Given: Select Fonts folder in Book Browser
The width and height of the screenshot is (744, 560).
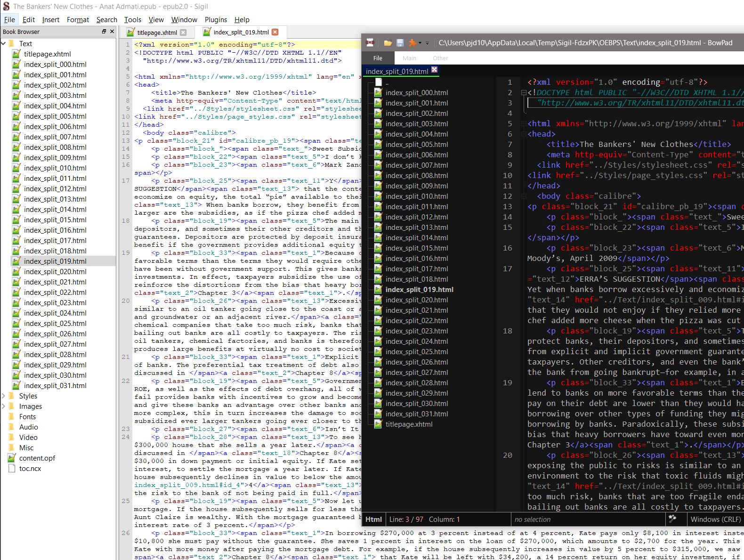Looking at the screenshot, I should pos(27,416).
